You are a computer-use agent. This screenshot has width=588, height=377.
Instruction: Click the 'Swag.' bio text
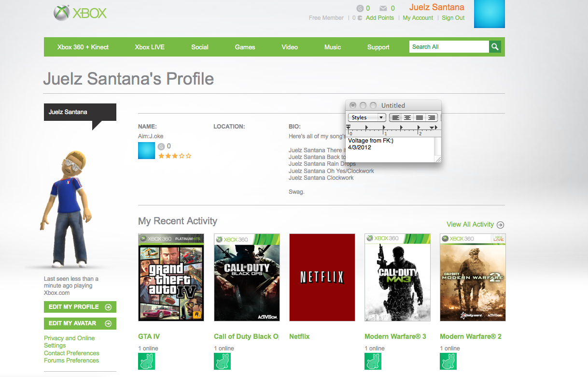point(296,192)
